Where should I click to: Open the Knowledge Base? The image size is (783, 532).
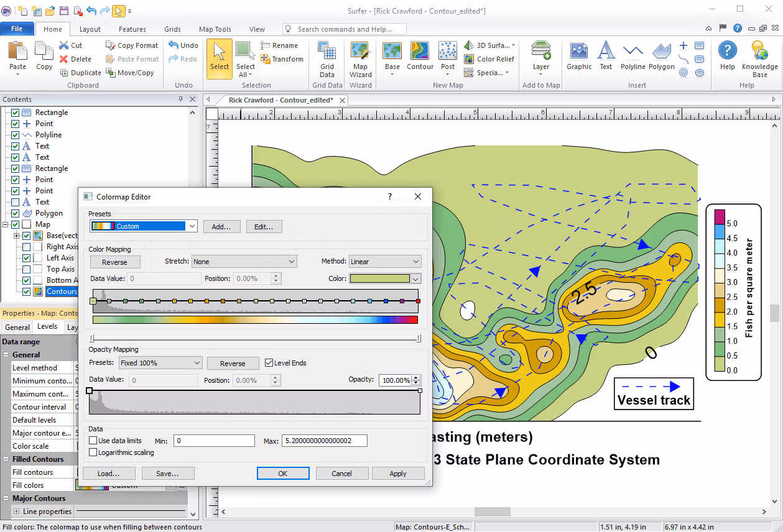point(759,60)
